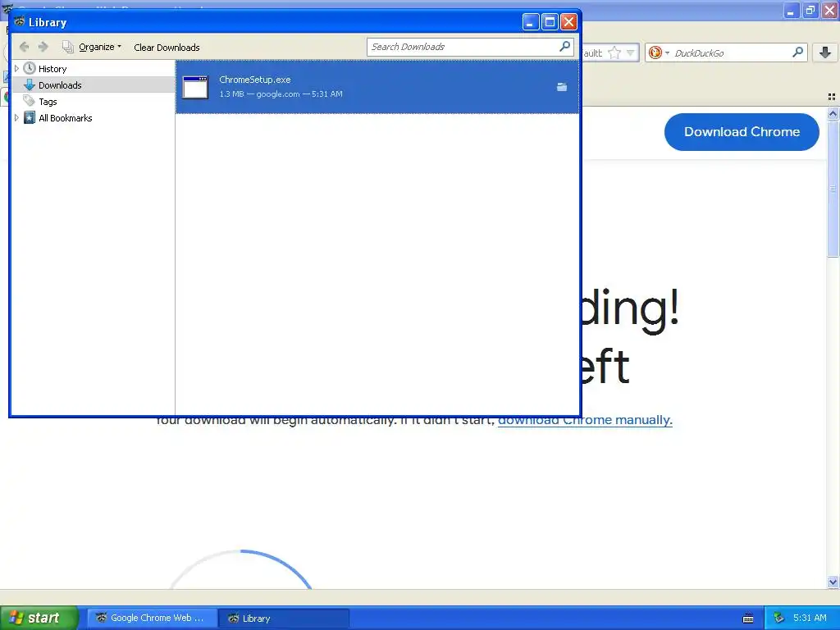The width and height of the screenshot is (840, 630).
Task: Click the download Chrome manually link
Action: pos(585,420)
